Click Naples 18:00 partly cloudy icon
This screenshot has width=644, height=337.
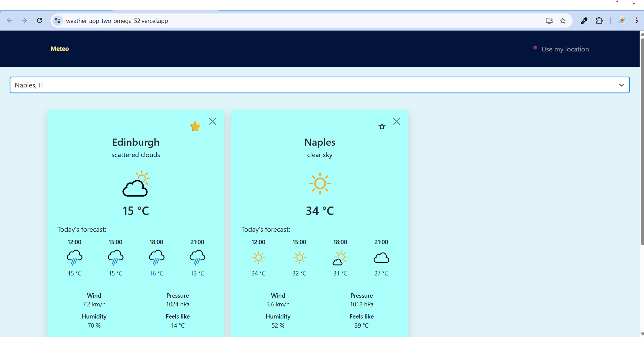click(x=340, y=258)
